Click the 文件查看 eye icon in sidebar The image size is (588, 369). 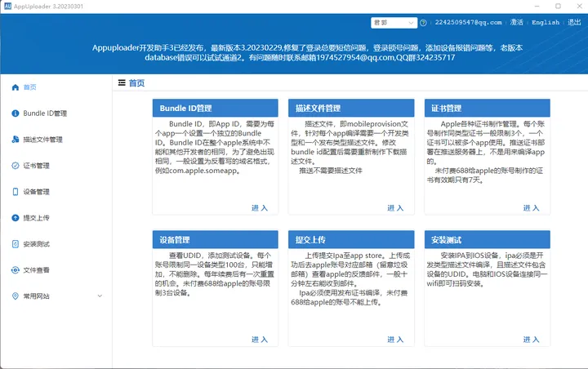coord(16,270)
